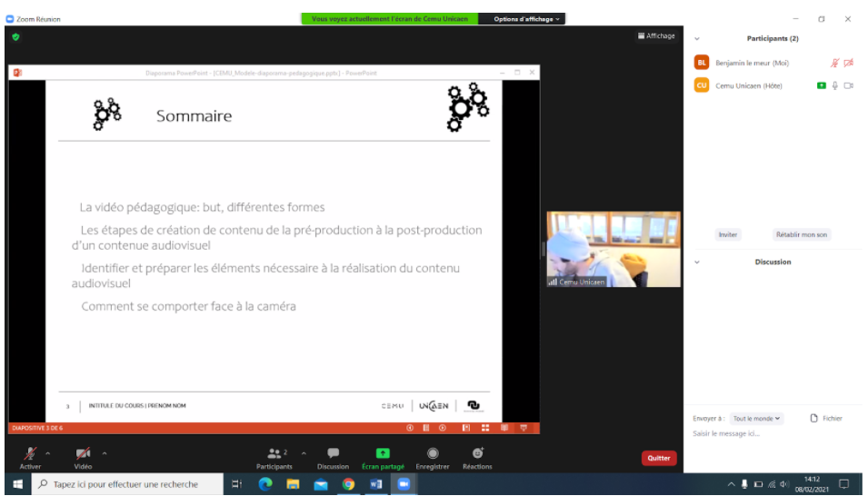Open audio options arrow next to Activer
Image resolution: width=868 pixels, height=496 pixels.
tap(48, 453)
